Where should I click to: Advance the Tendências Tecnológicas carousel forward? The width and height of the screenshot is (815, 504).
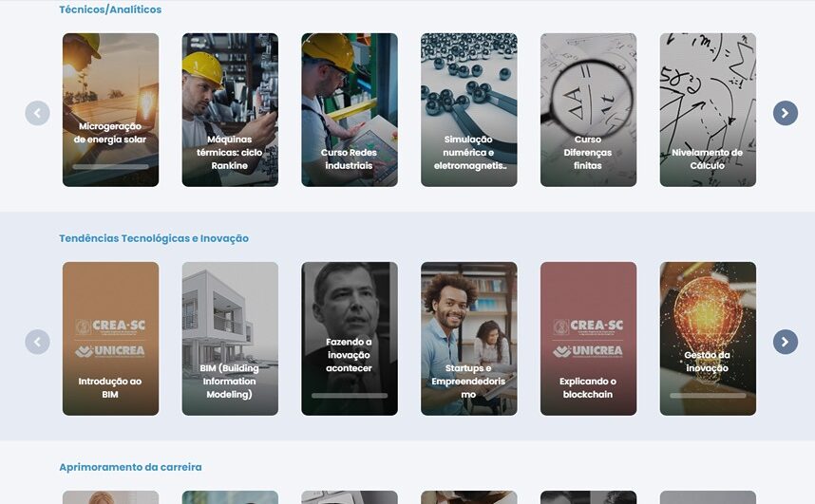click(x=785, y=342)
